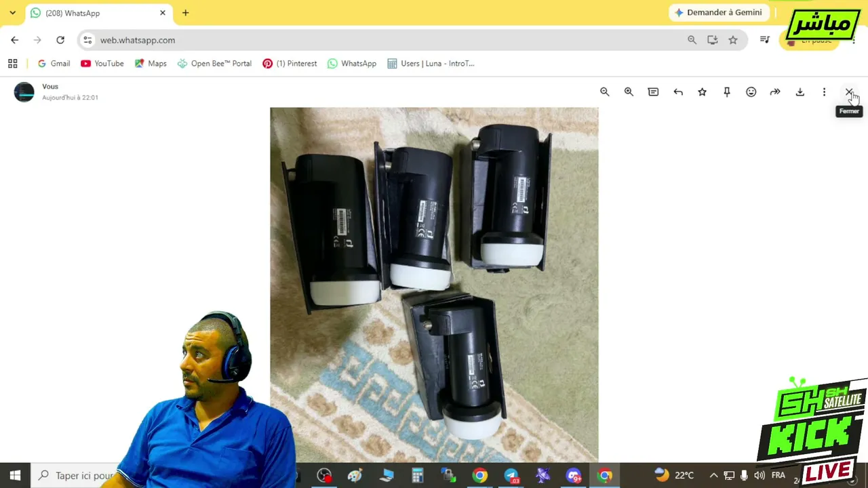The height and width of the screenshot is (488, 868).
Task: Open a new Chrome tab
Action: coord(185,13)
